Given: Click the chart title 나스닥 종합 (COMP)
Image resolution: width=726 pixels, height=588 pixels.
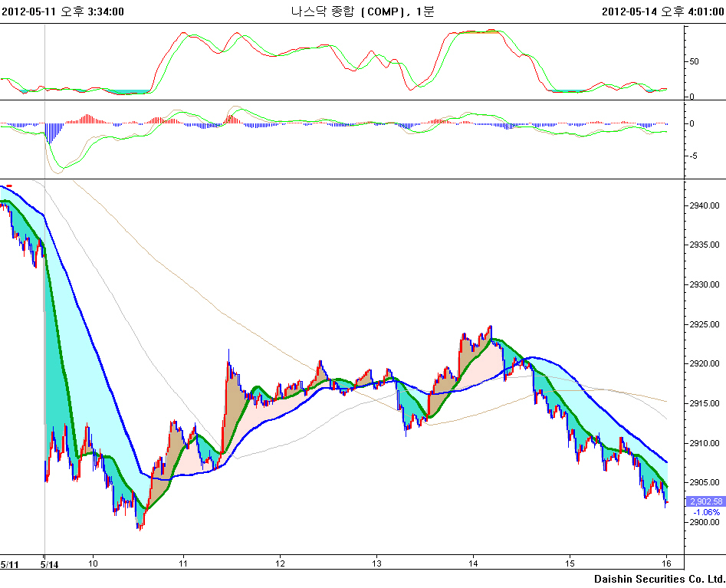Looking at the screenshot, I should coord(362,11).
